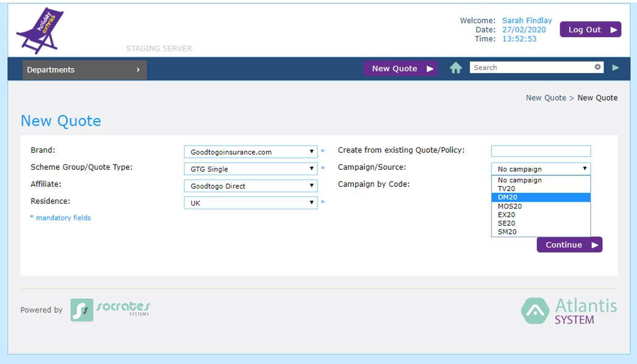Viewport: 637px width, 364px height.
Task: Open the Affiliate dropdown
Action: tap(250, 186)
